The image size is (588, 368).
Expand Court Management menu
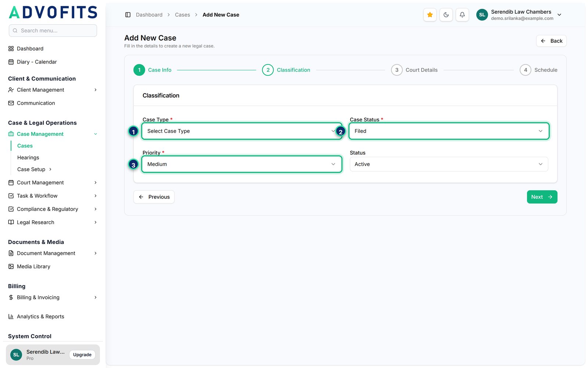(53, 183)
